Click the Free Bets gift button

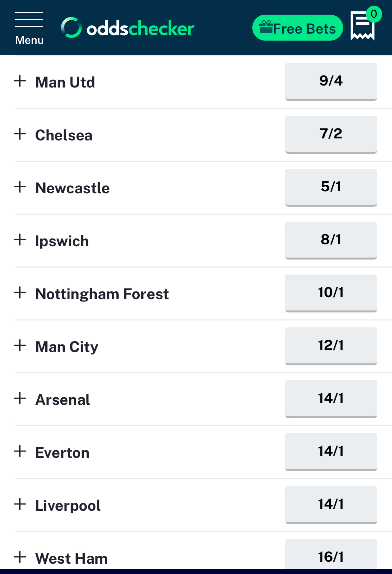(x=298, y=28)
